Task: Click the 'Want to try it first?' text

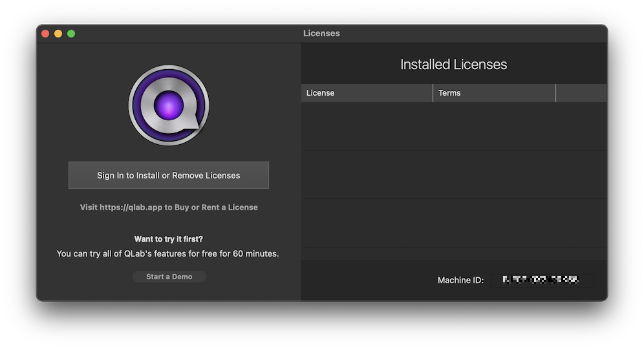Action: point(169,239)
